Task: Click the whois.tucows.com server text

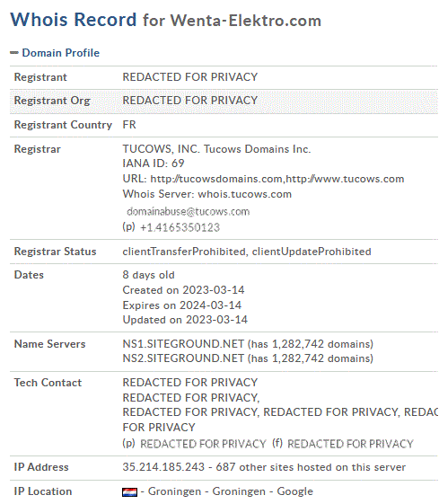Action: point(245,194)
